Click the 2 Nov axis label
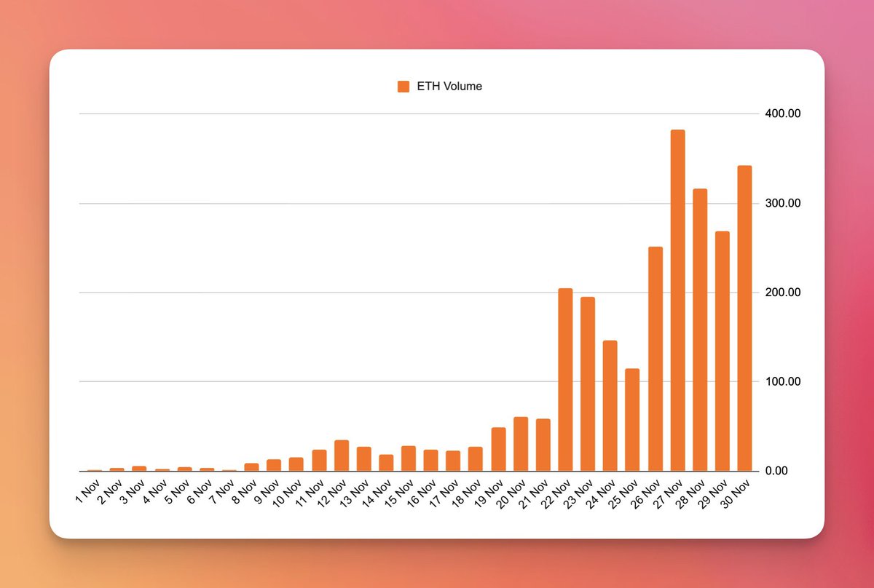The width and height of the screenshot is (874, 588). point(109,490)
